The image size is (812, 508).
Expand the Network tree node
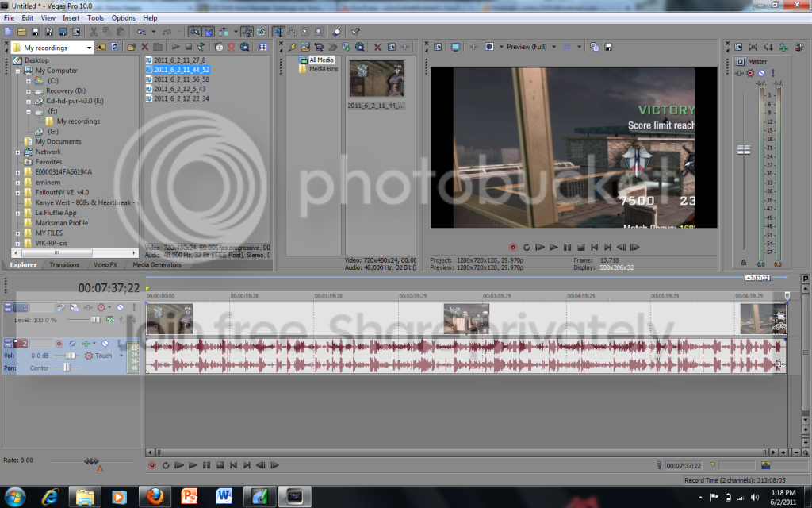17,152
